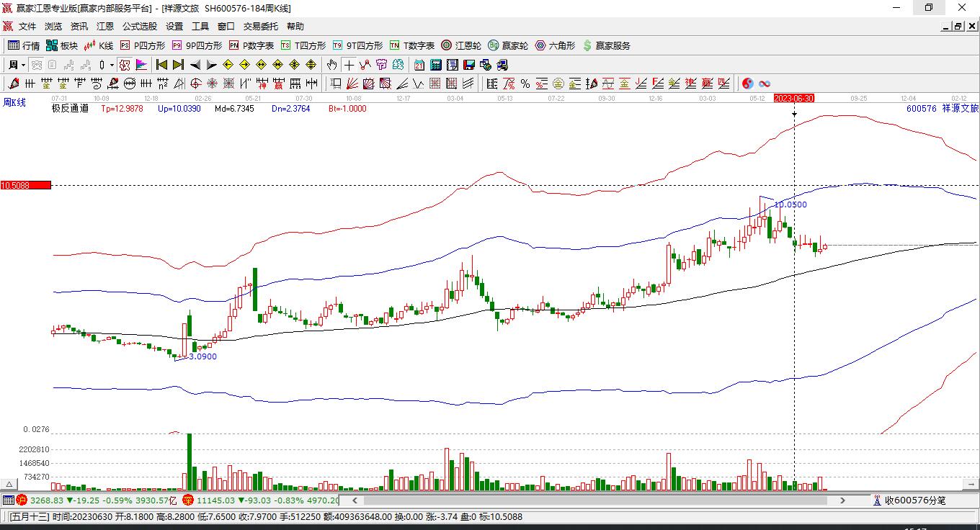980x530 pixels.
Task: Click the floppy disk save icon
Action: (469, 65)
